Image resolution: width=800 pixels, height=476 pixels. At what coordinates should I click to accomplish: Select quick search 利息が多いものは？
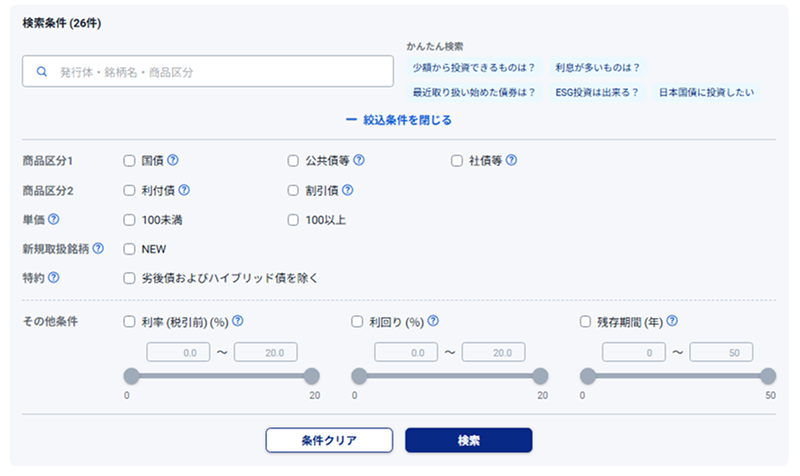point(596,68)
